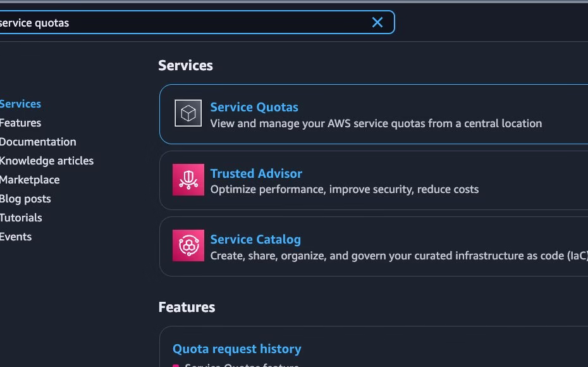588x367 pixels.
Task: Switch to the Features results category
Action: pos(20,123)
